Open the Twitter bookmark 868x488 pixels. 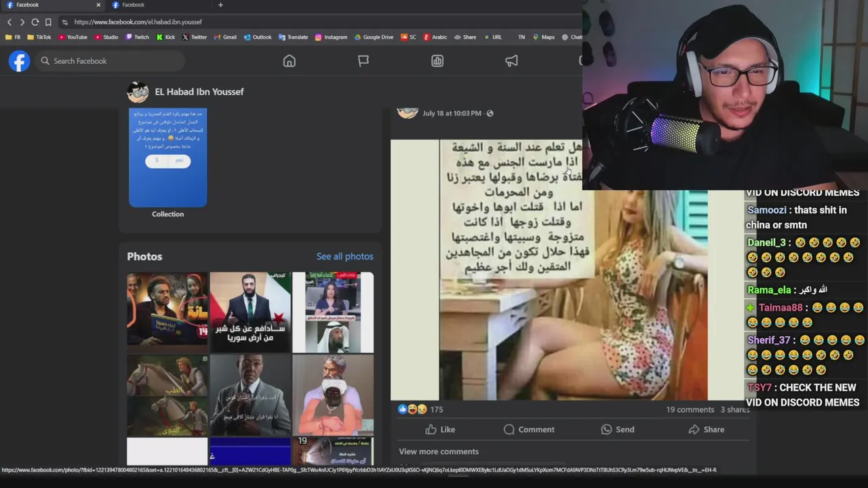(195, 37)
